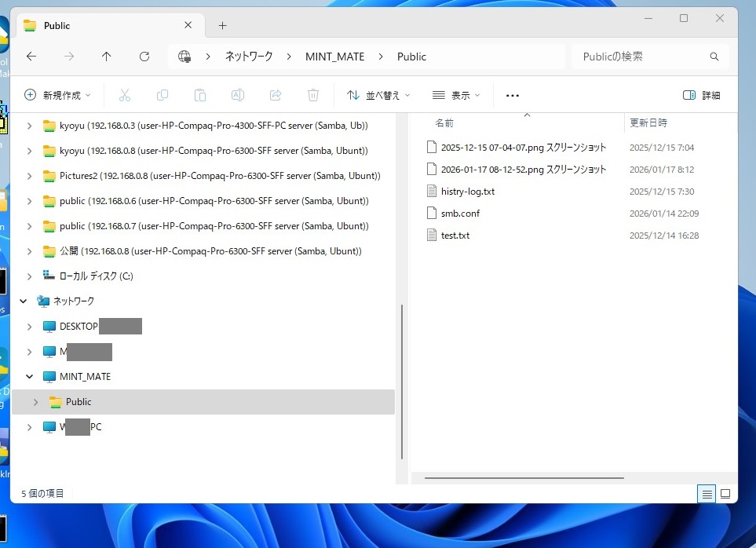Click the Cut scissors icon in toolbar
The image size is (756, 548).
[x=124, y=95]
